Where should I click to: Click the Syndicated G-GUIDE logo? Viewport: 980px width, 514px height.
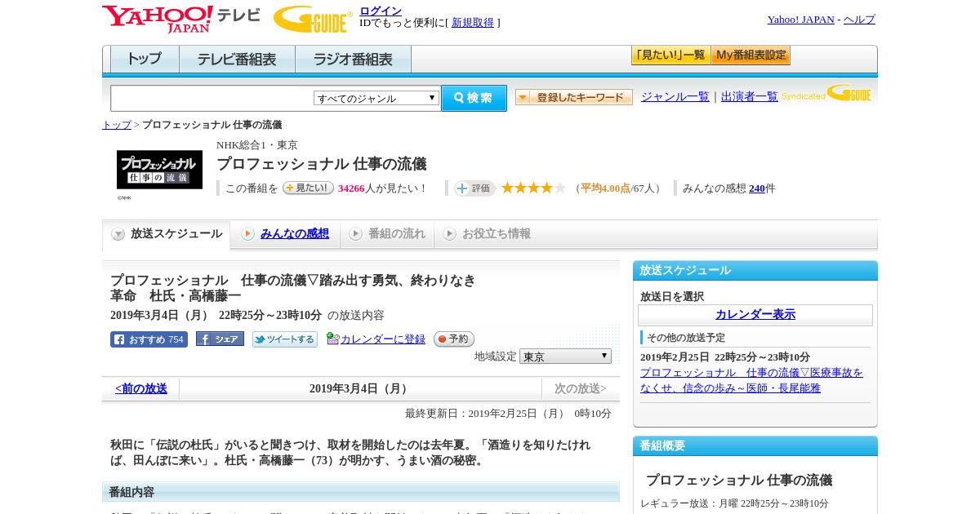click(x=826, y=94)
